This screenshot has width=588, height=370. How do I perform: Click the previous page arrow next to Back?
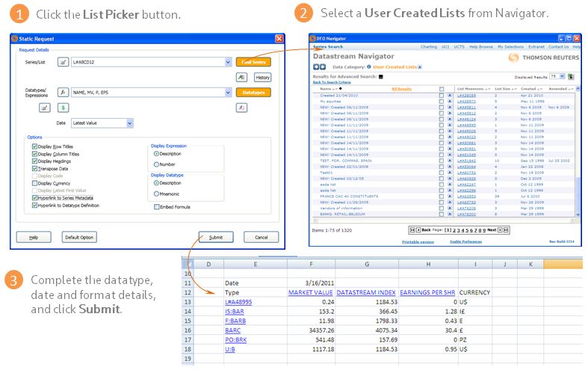pyautogui.click(x=418, y=230)
